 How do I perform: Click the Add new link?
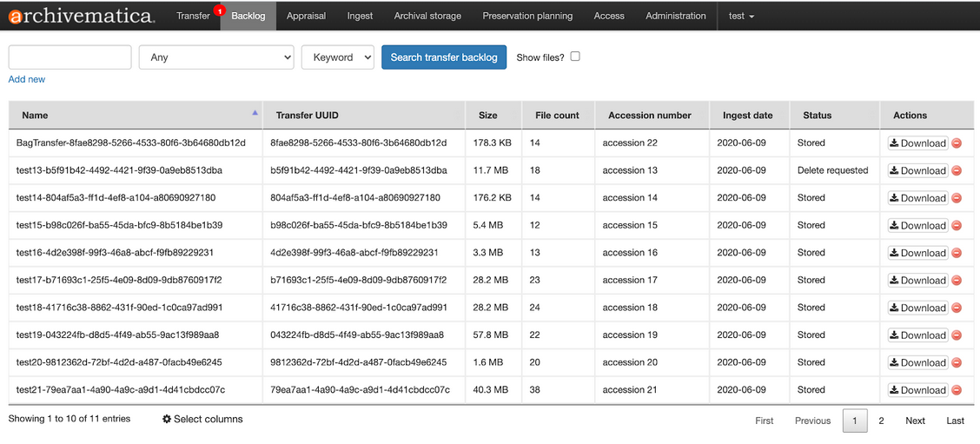pyautogui.click(x=27, y=79)
